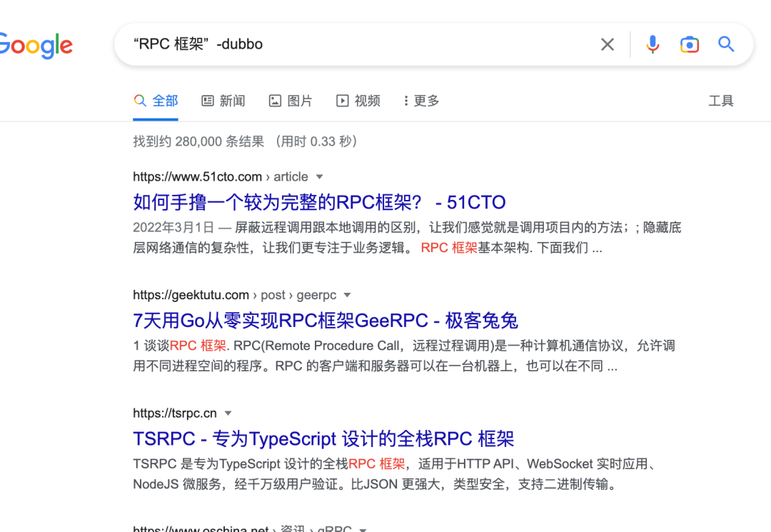This screenshot has width=771, height=532.
Task: Open search by image camera icon
Action: click(690, 45)
